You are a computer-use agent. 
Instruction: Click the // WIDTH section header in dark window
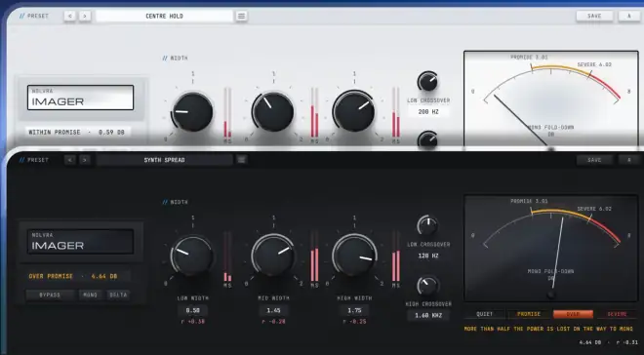click(x=176, y=202)
